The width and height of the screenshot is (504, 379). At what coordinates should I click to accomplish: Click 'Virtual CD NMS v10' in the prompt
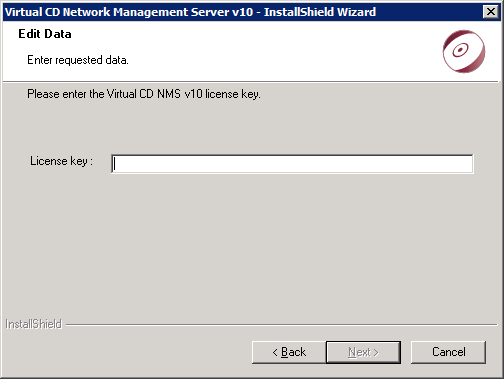tap(154, 94)
